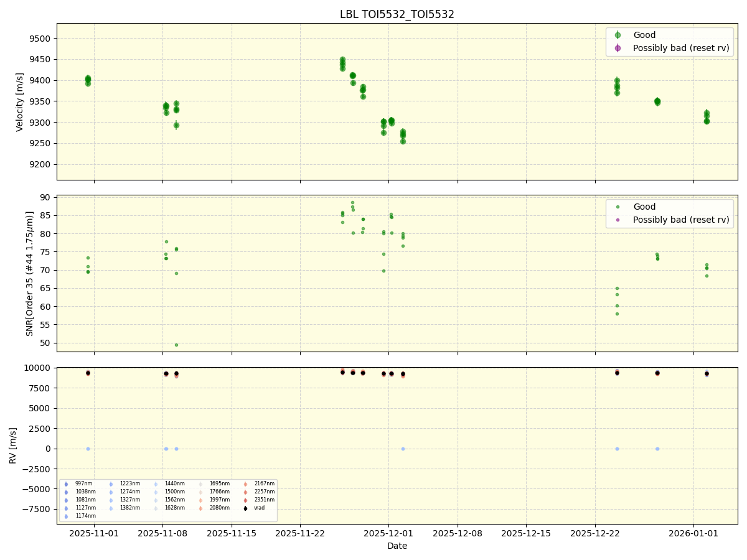The width and height of the screenshot is (747, 560).
Task: Click the 2025-12-08 date tick label
Action: pyautogui.click(x=458, y=533)
